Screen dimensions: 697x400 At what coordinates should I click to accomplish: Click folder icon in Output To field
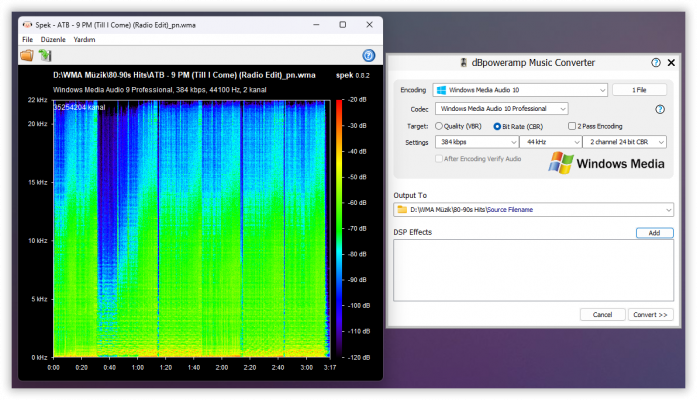coord(402,209)
